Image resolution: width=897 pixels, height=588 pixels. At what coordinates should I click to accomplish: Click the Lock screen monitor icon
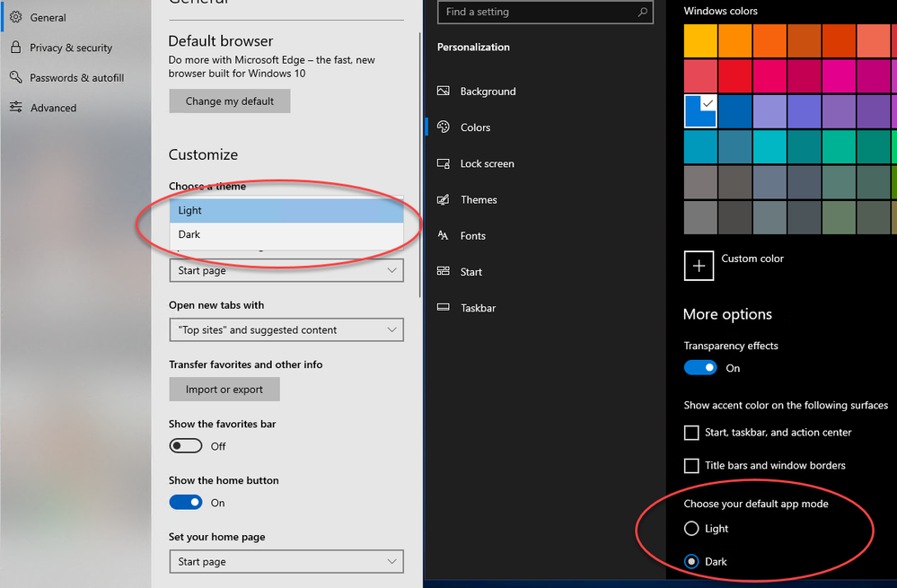tap(444, 163)
